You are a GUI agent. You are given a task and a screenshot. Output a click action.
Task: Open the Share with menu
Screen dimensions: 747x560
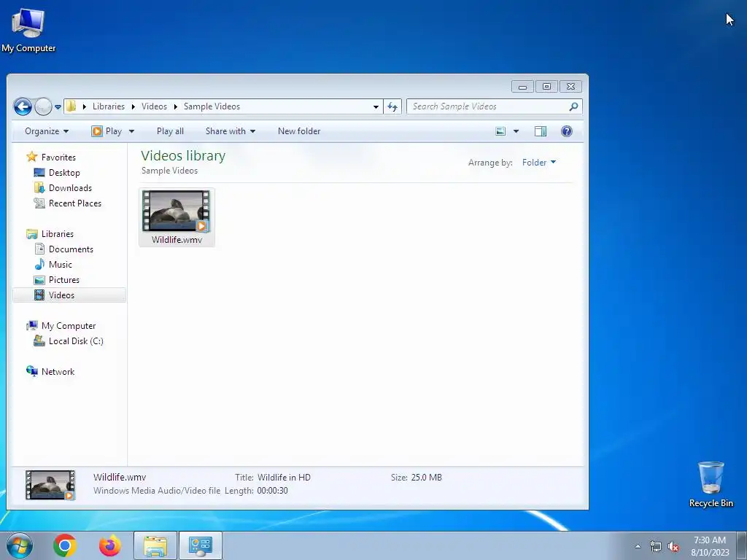click(x=230, y=131)
